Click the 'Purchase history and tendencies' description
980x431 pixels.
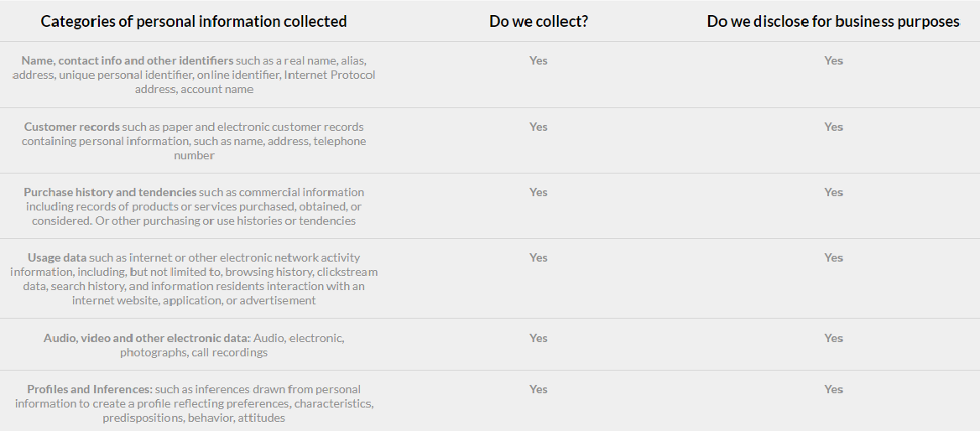click(x=194, y=206)
